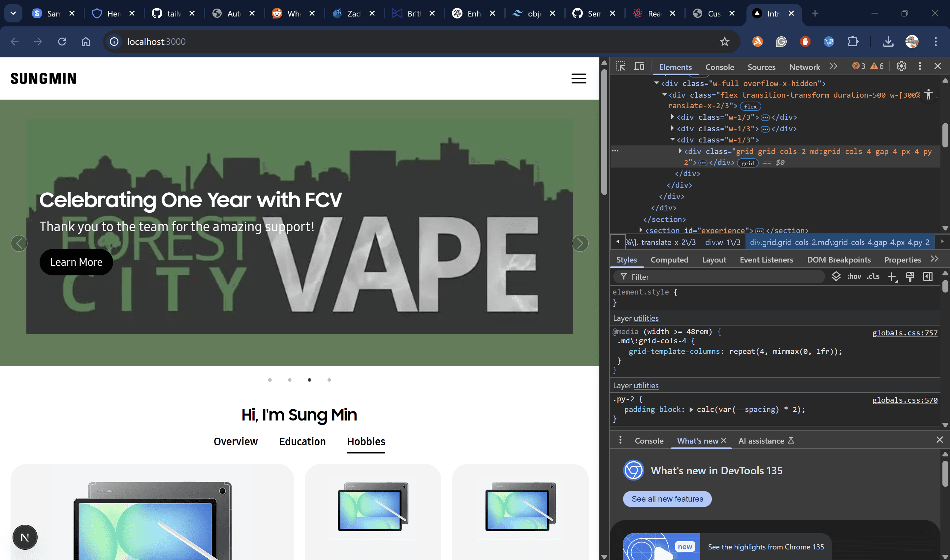This screenshot has height=560, width=950.
Task: Switch to the Computed styles tab
Action: (669, 260)
